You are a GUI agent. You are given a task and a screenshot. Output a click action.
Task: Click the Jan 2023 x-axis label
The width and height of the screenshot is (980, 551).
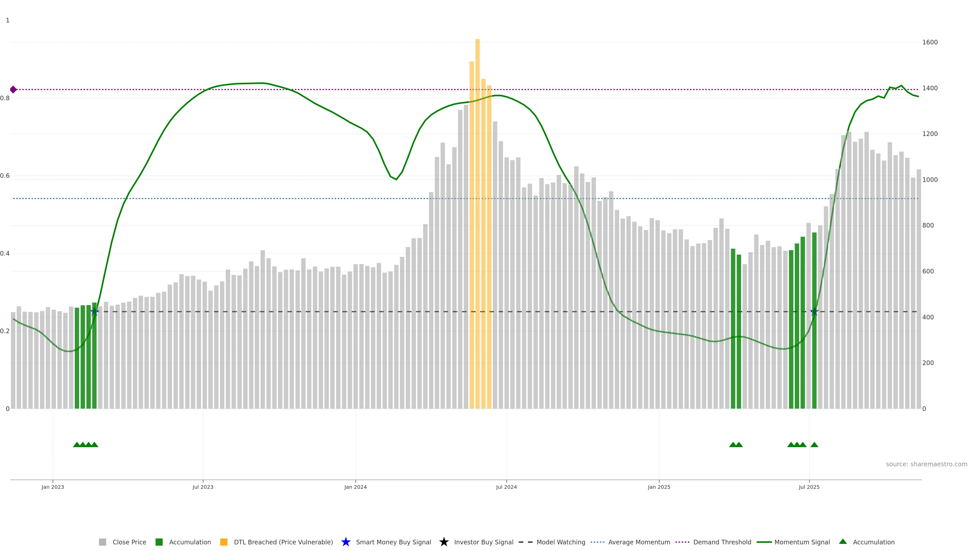(53, 487)
